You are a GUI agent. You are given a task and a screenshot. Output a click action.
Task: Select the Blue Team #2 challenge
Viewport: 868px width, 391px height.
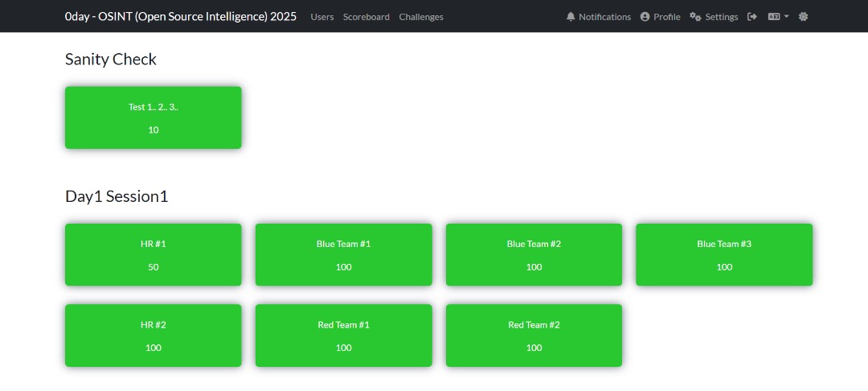coord(534,254)
